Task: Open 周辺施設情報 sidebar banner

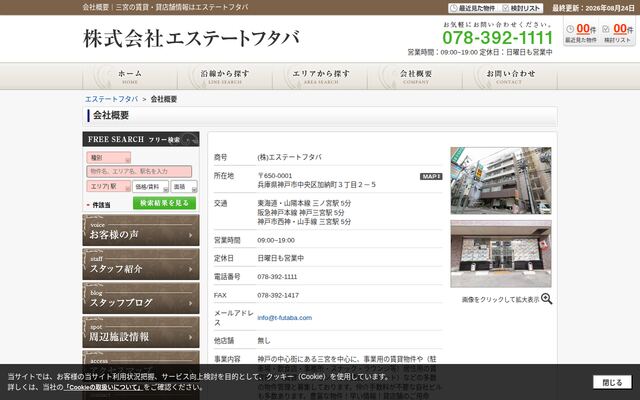Action: pos(141,333)
